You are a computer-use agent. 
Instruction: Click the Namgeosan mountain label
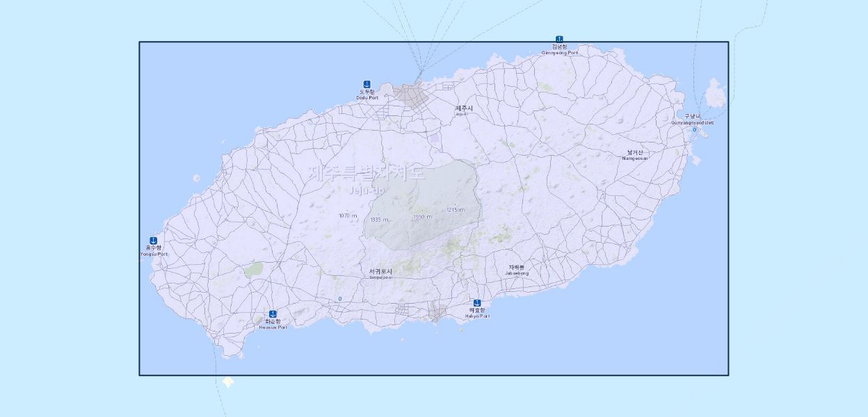click(634, 155)
